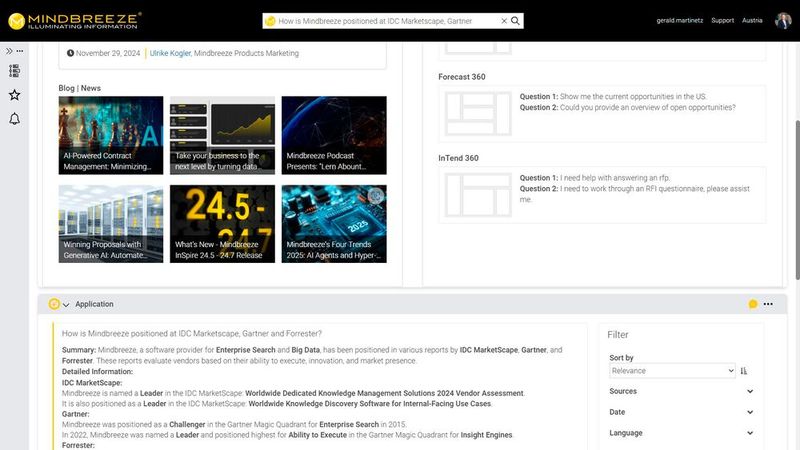This screenshot has width=800, height=450.
Task: Open Application section three-dot menu
Action: pos(768,304)
